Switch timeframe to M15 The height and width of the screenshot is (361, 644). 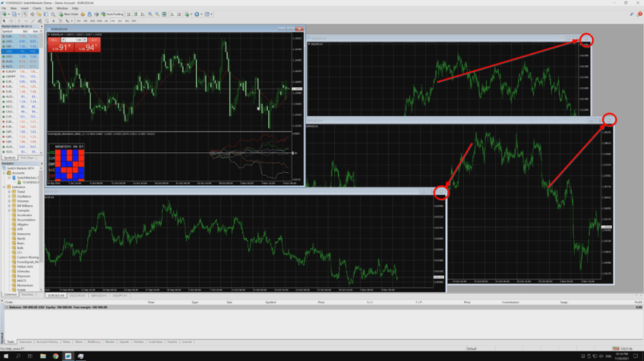pyautogui.click(x=92, y=21)
